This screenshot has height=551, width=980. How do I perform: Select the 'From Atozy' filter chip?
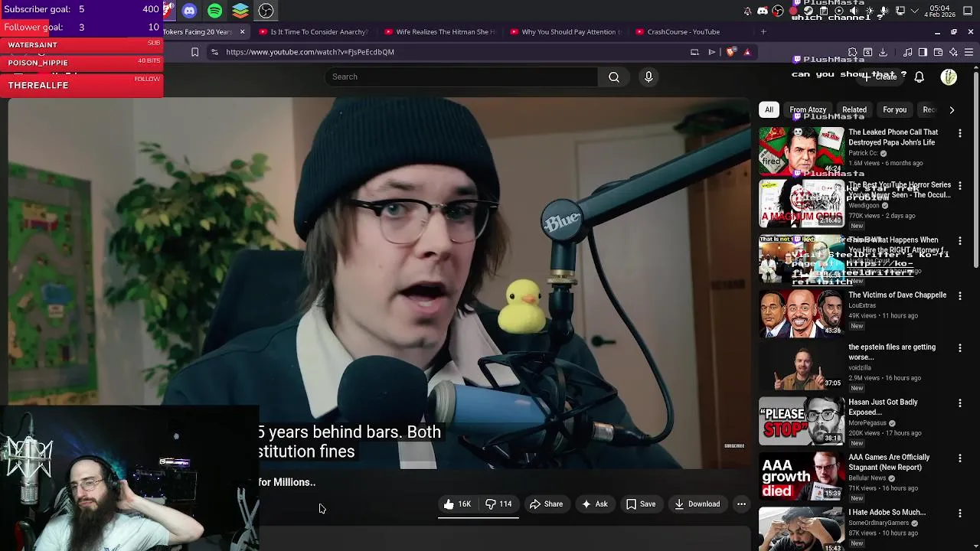click(808, 109)
